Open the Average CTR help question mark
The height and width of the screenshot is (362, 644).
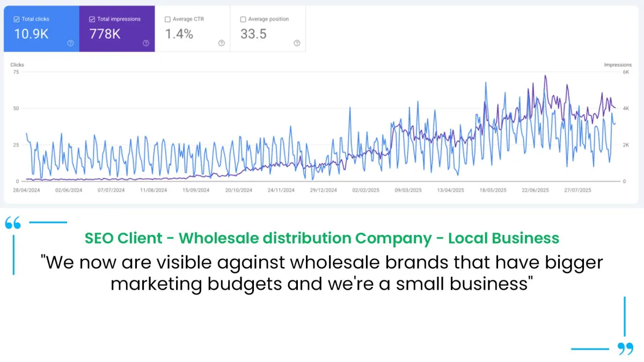[222, 43]
